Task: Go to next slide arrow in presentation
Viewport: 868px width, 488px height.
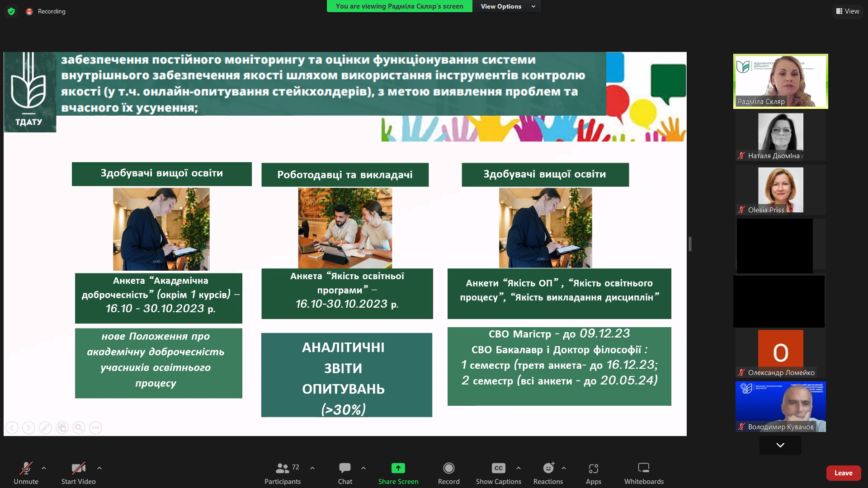Action: (28, 427)
